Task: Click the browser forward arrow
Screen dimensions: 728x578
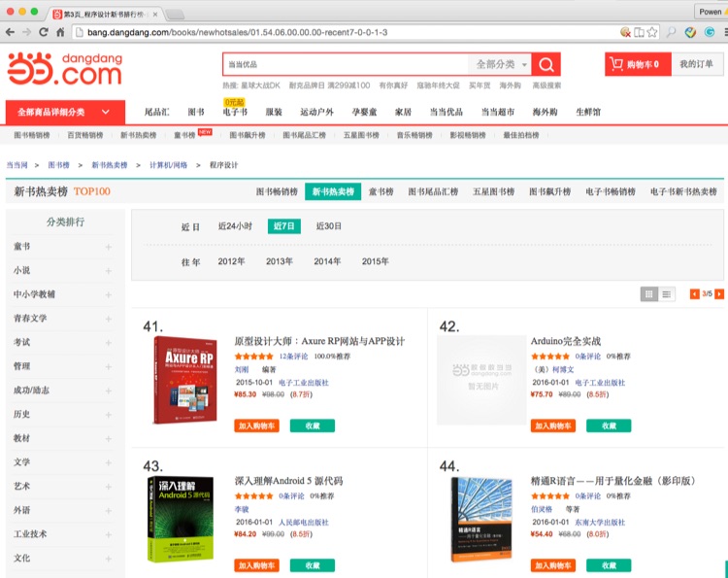Action: tap(27, 32)
